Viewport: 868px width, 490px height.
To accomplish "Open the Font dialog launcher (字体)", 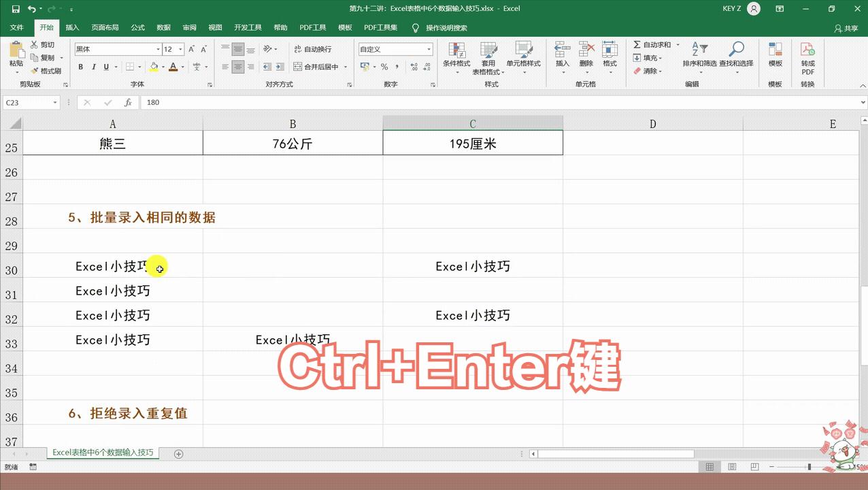I will (208, 84).
